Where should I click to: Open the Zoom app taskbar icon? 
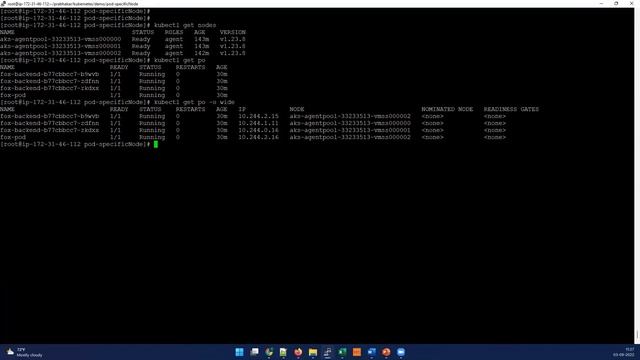(x=401, y=352)
